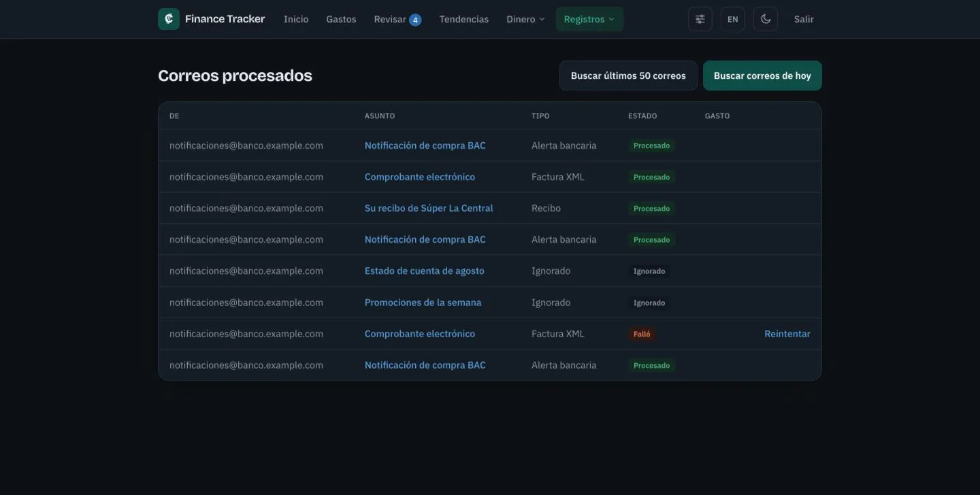Click Ignorado badge in Estado de cuenta row
980x495 pixels.
tap(649, 271)
